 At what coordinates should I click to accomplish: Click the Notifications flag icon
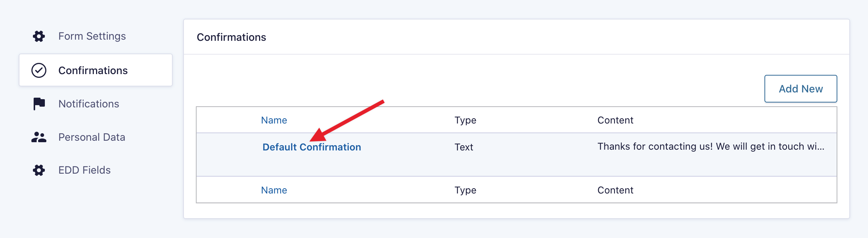[x=39, y=104]
